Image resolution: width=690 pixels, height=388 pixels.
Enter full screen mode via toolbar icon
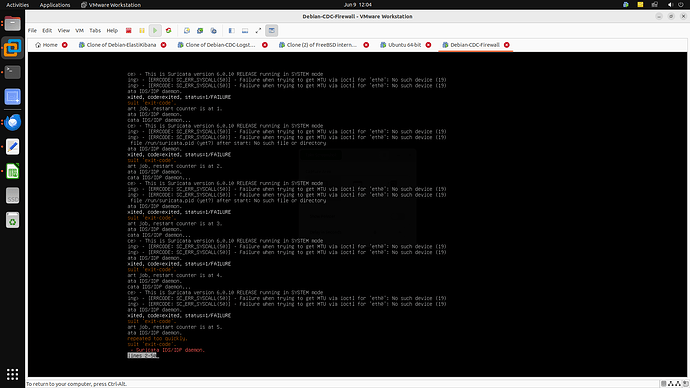coord(258,31)
